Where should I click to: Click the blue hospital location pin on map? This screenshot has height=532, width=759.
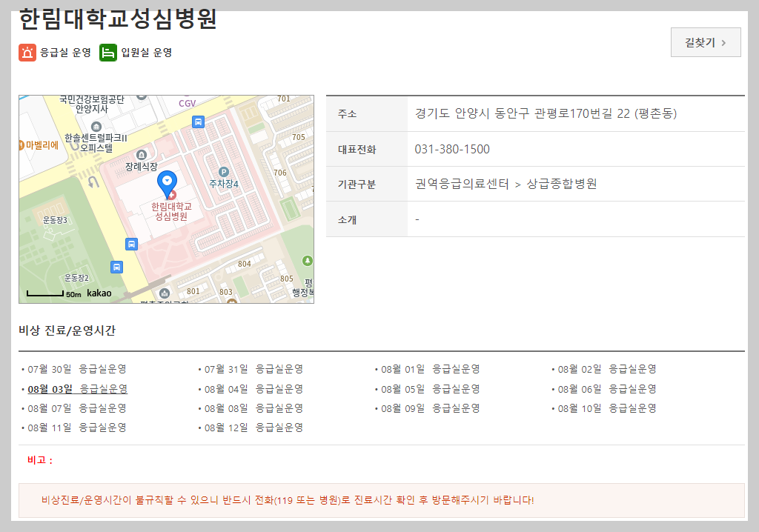[x=167, y=184]
